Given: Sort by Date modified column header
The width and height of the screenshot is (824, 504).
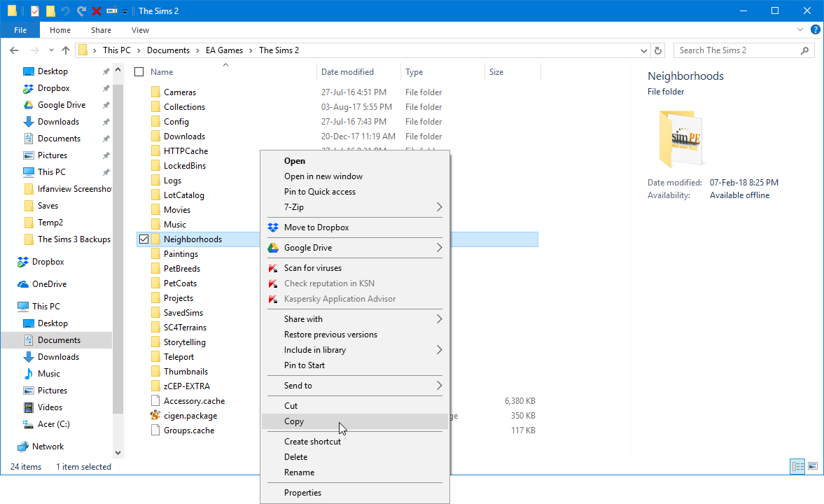Looking at the screenshot, I should pos(347,72).
